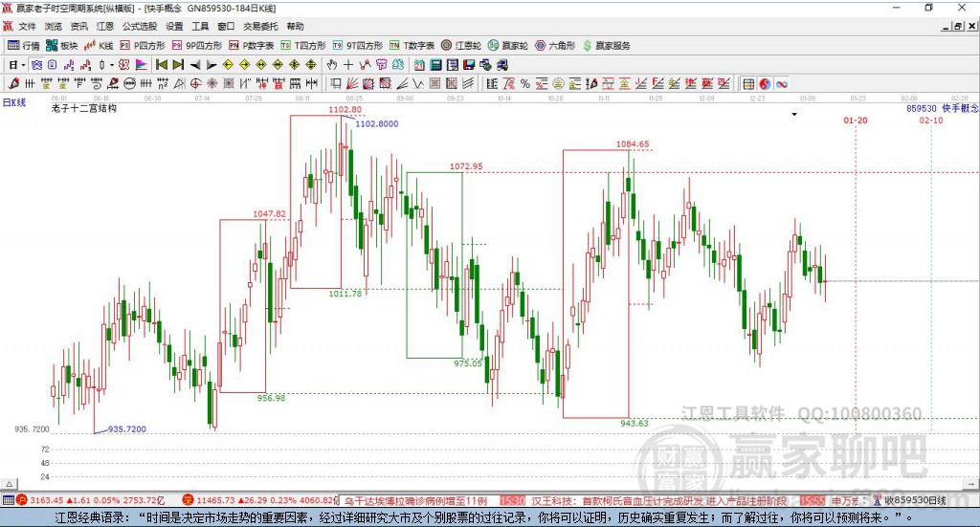Open the 9P四方形 tool
980x527 pixels.
(197, 46)
